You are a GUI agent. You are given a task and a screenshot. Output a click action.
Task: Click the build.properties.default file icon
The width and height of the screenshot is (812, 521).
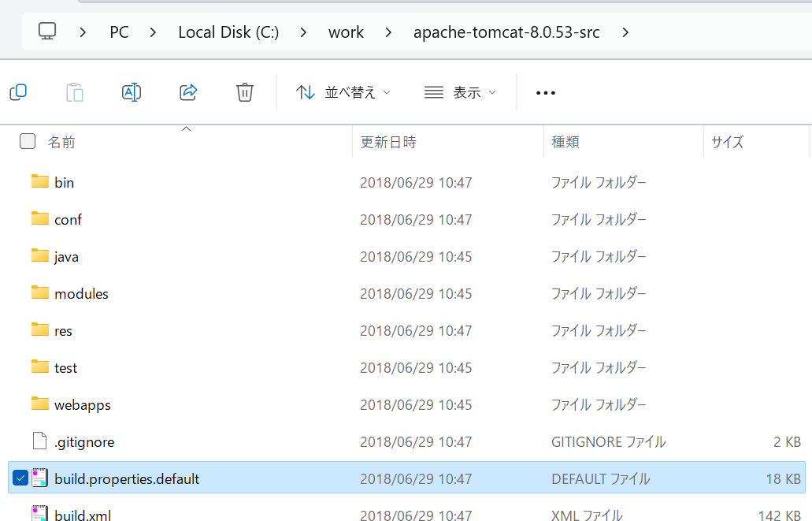coord(40,478)
